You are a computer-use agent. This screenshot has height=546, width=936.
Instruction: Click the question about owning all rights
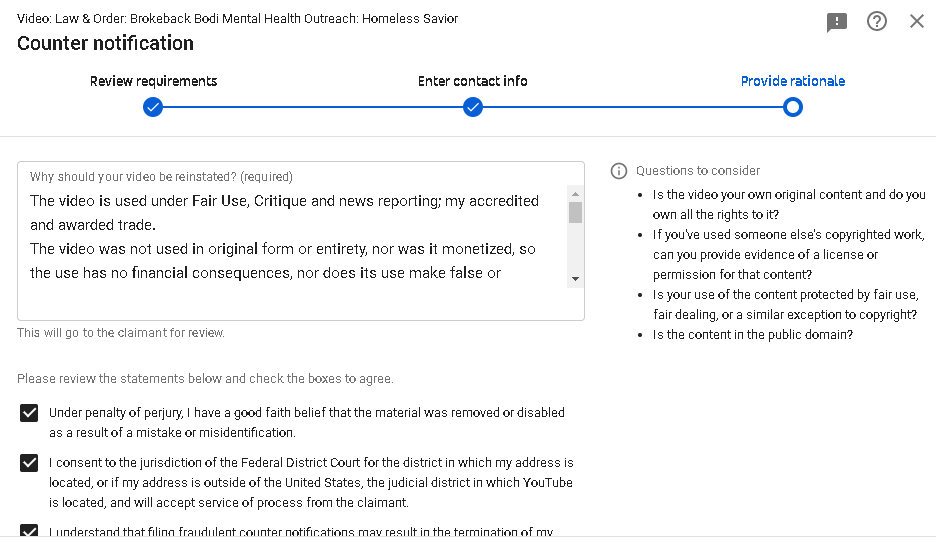[789, 205]
